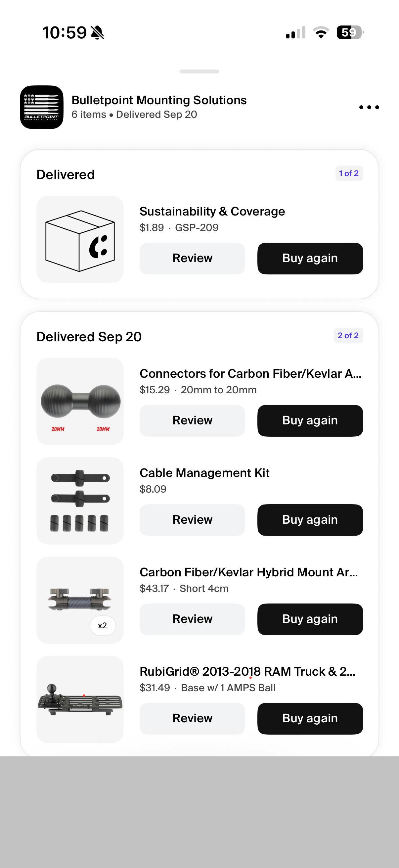Open the RubiGrid RAM Truck product image
The width and height of the screenshot is (399, 868).
[80, 699]
